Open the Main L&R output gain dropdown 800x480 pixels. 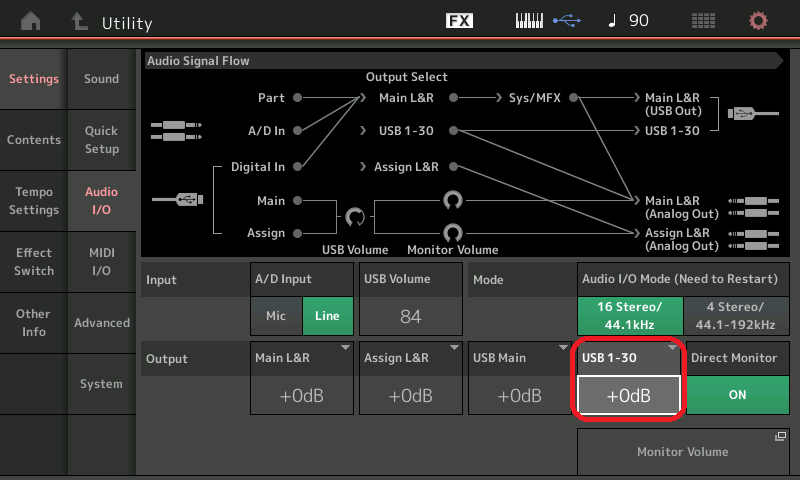302,395
